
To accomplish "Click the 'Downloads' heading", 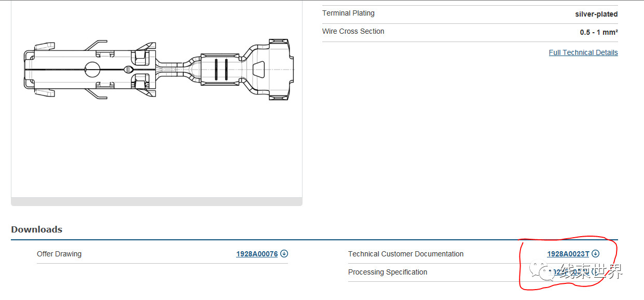I will (x=37, y=229).
